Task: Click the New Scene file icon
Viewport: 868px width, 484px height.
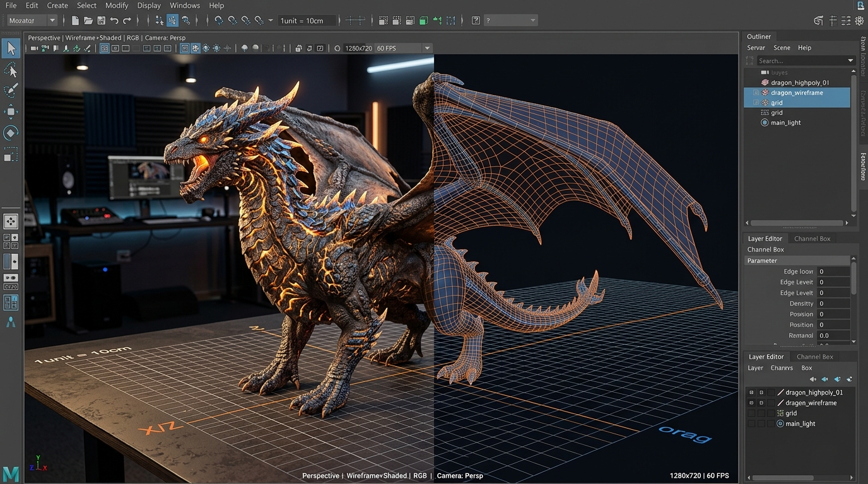Action: coord(76,21)
